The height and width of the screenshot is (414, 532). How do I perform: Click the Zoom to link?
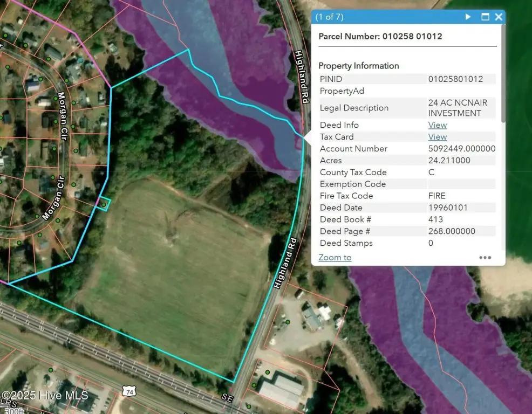tap(335, 257)
